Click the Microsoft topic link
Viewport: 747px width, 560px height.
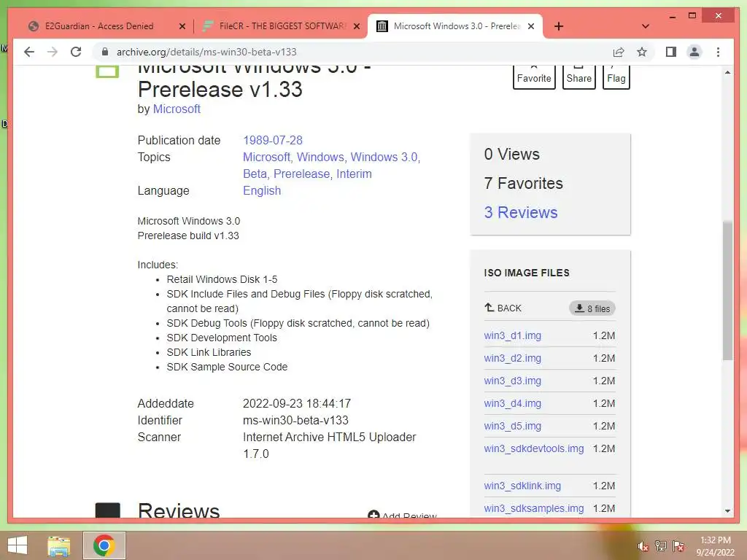[267, 157]
